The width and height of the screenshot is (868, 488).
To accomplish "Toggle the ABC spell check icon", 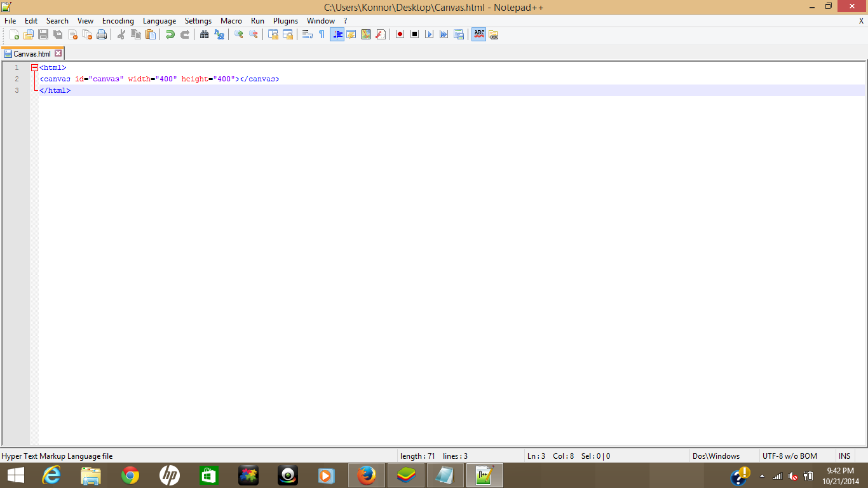I will pyautogui.click(x=478, y=34).
